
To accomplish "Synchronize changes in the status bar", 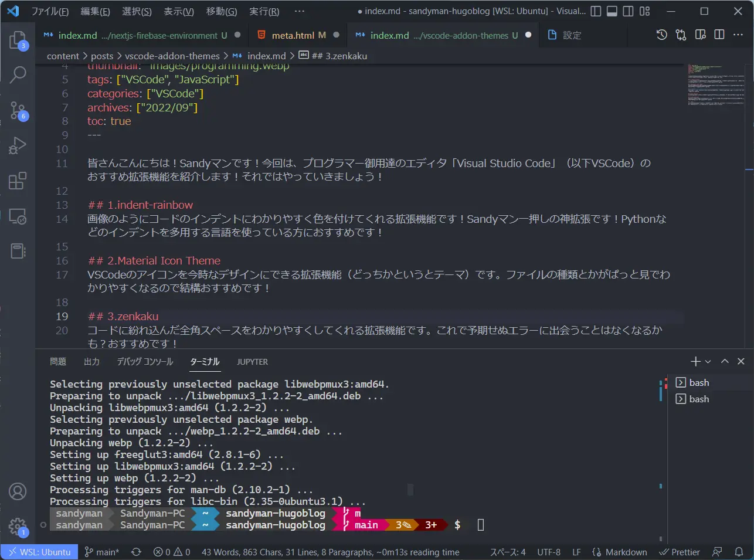I will (136, 552).
